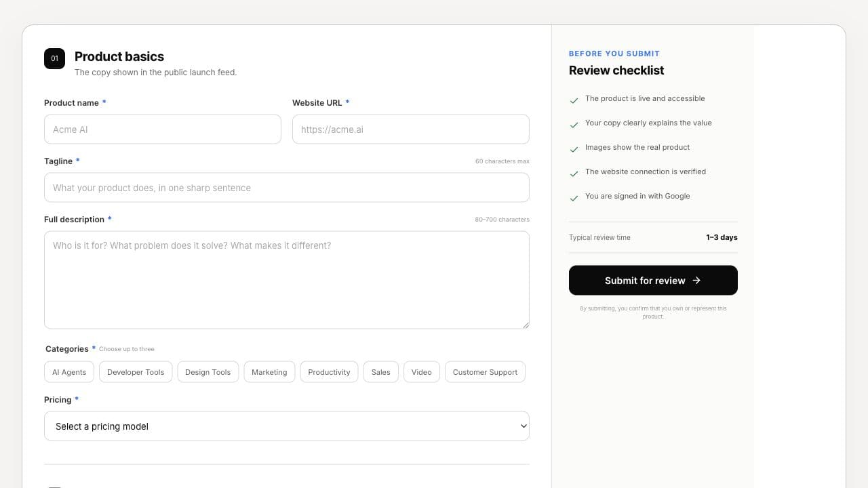Viewport: 868px width, 488px height.
Task: Click checkmark beside images show real product
Action: click(x=574, y=149)
